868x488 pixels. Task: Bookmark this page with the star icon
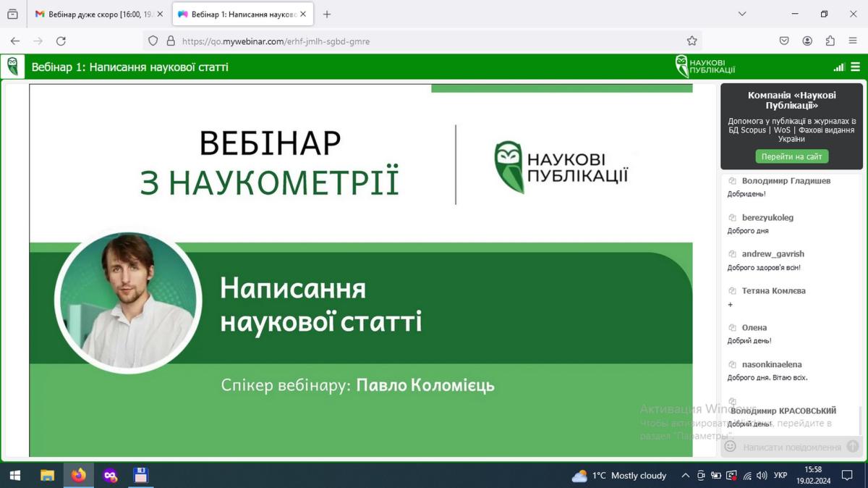(692, 41)
